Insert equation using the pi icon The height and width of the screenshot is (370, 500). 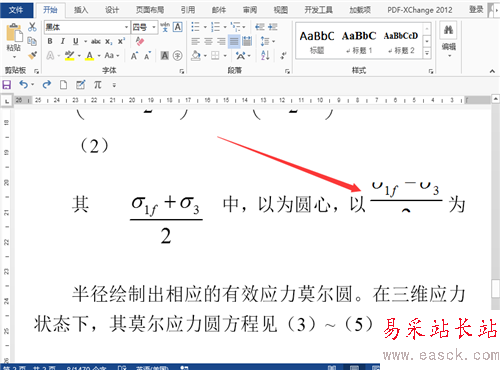click(x=97, y=85)
